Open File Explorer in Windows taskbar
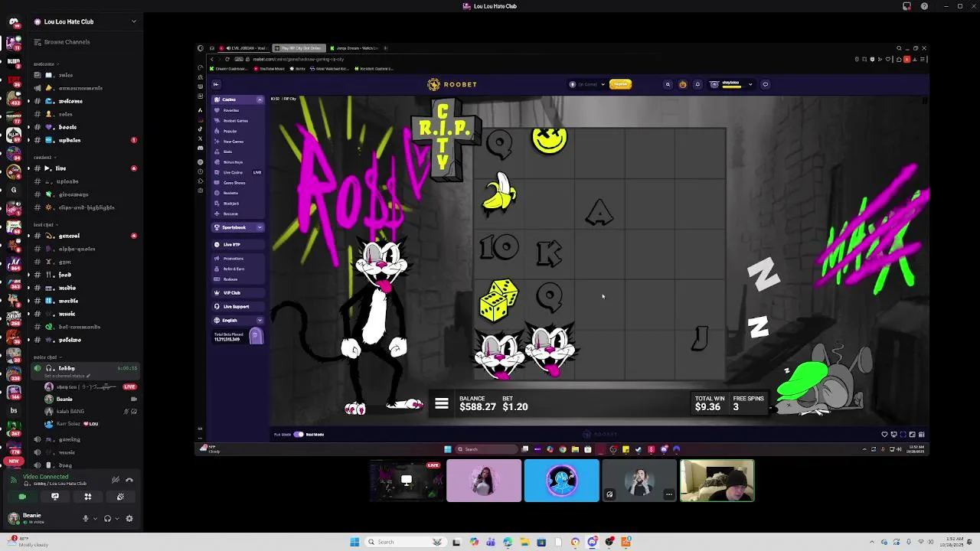The width and height of the screenshot is (980, 551). [524, 542]
